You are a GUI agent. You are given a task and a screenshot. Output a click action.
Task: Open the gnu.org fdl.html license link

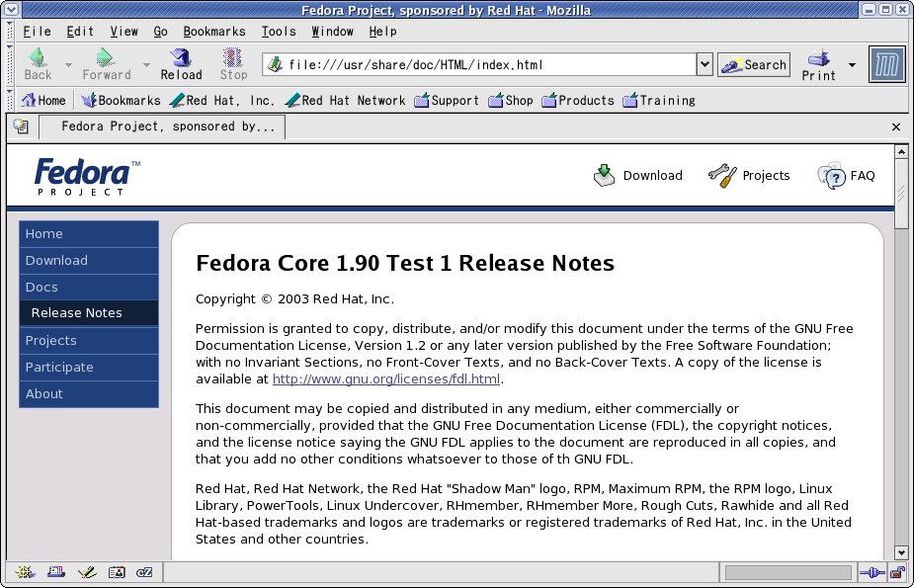[x=386, y=378]
